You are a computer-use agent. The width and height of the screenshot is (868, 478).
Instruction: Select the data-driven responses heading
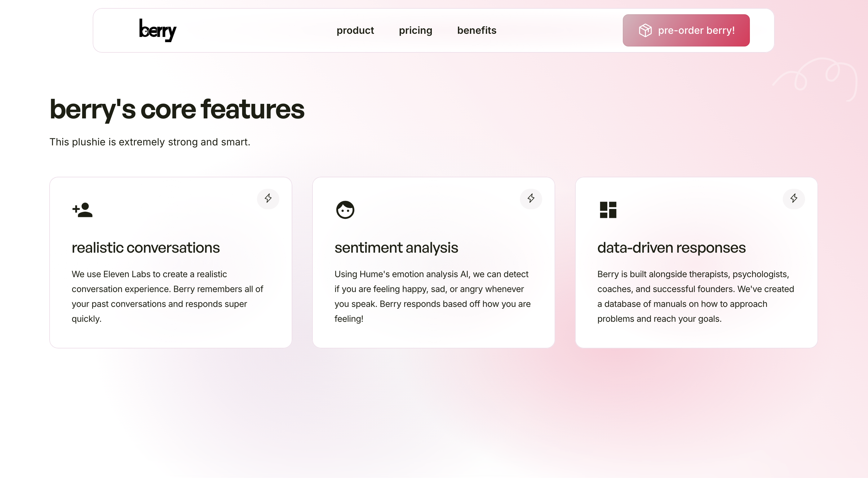point(671,248)
